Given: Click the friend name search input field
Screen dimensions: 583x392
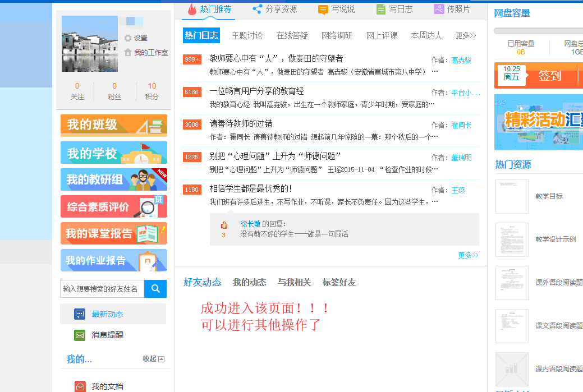Looking at the screenshot, I should coord(102,289).
